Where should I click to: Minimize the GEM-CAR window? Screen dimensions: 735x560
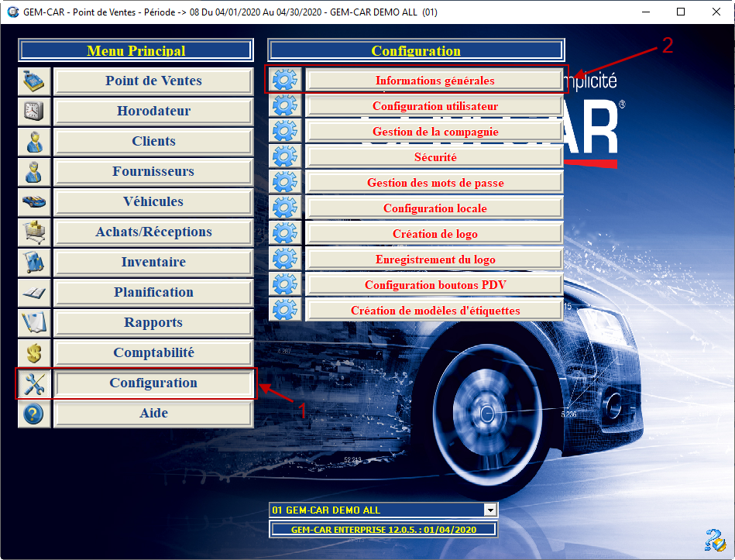(646, 12)
